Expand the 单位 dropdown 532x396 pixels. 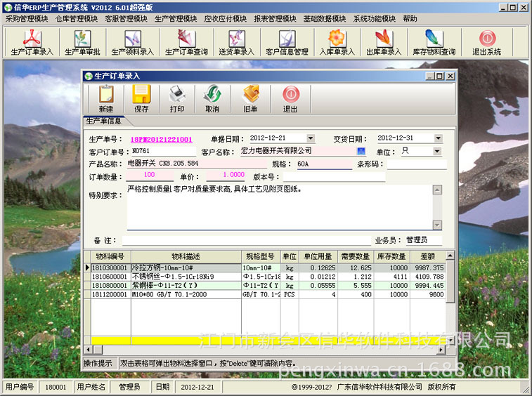437,151
